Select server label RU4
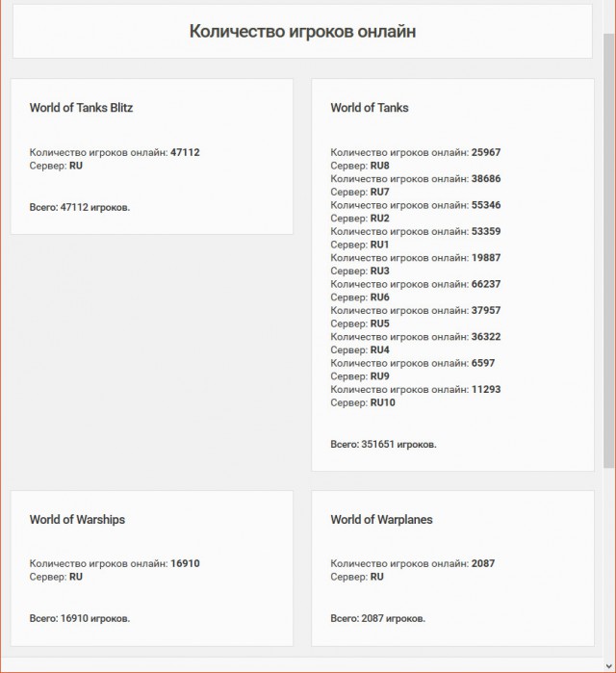616x673 pixels. point(379,349)
